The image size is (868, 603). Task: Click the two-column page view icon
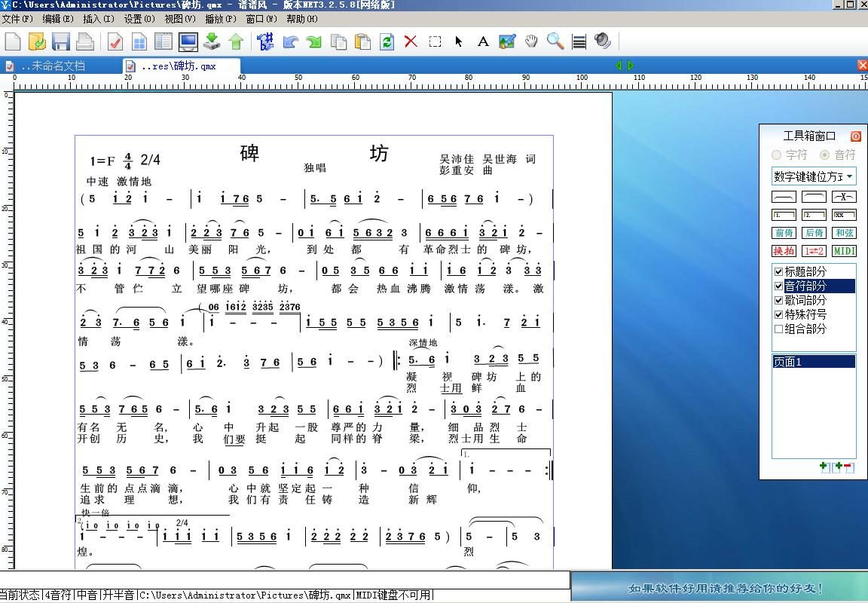(164, 41)
